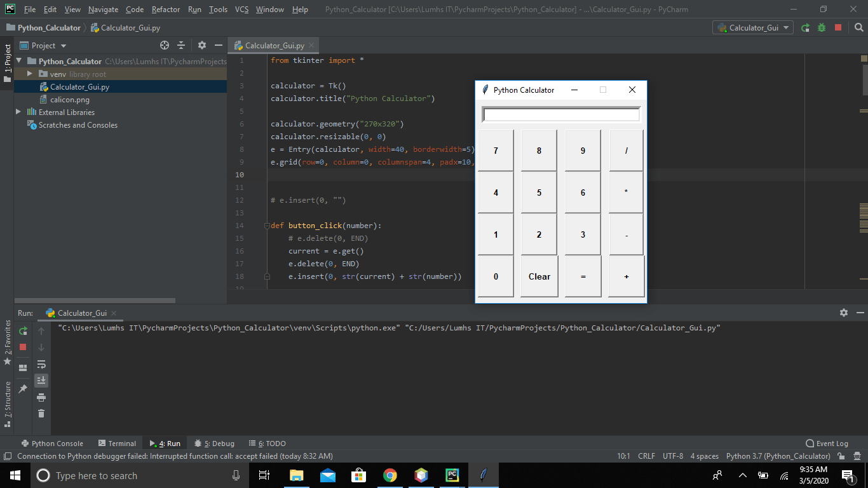Toggle scroll to end in console
This screenshot has width=868, height=488.
point(41,380)
